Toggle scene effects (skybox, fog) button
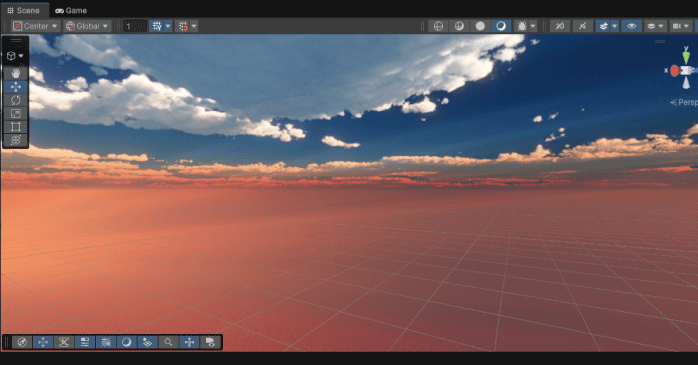This screenshot has height=365, width=698. click(603, 26)
